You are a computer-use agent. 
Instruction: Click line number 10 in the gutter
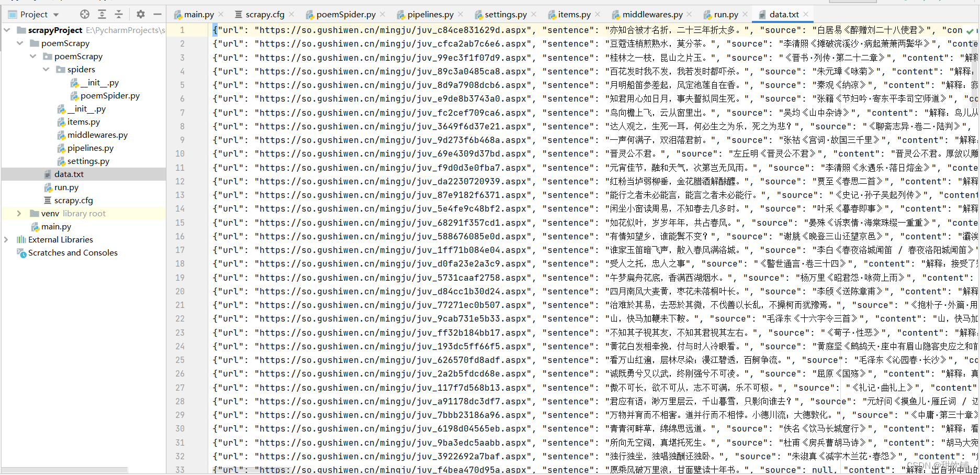click(x=180, y=153)
